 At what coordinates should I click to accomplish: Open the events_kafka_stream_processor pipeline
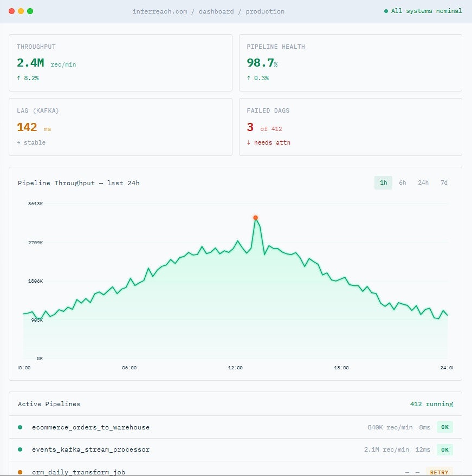click(235, 449)
